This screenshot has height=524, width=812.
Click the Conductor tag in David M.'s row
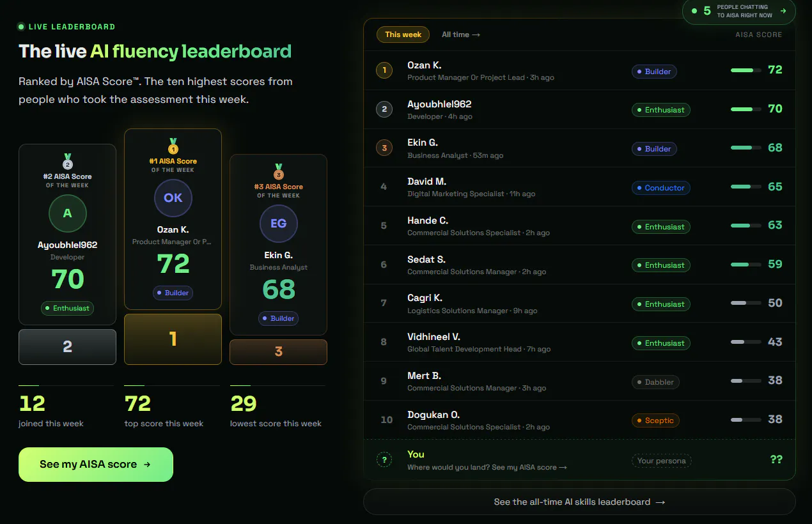[x=660, y=188]
